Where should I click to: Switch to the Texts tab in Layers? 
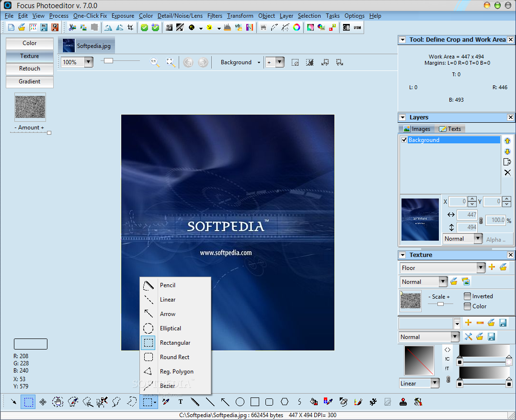coord(450,129)
